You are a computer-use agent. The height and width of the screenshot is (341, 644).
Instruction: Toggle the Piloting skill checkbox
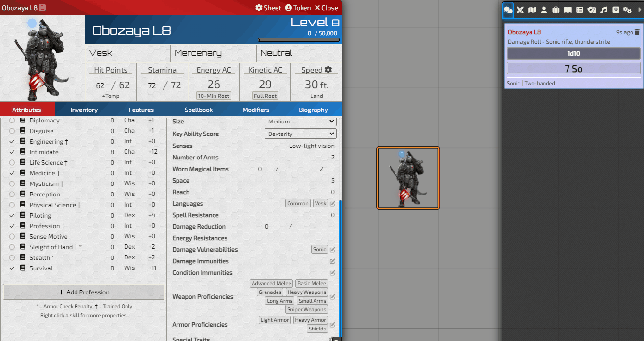13,215
